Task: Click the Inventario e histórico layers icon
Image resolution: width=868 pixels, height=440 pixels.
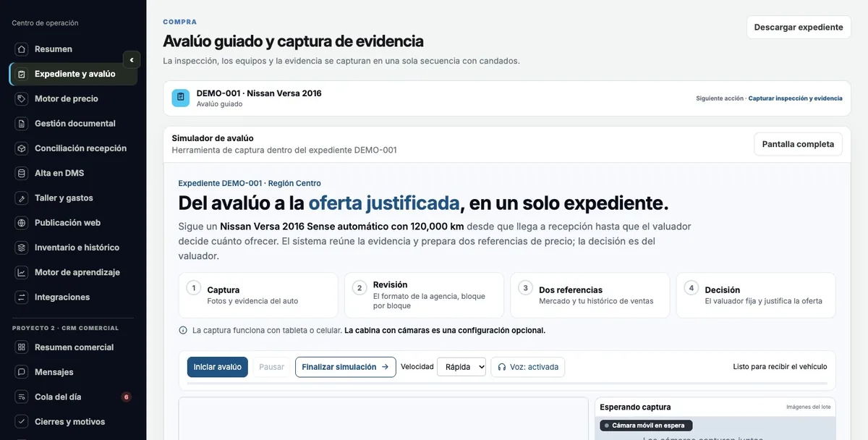Action: tap(21, 247)
